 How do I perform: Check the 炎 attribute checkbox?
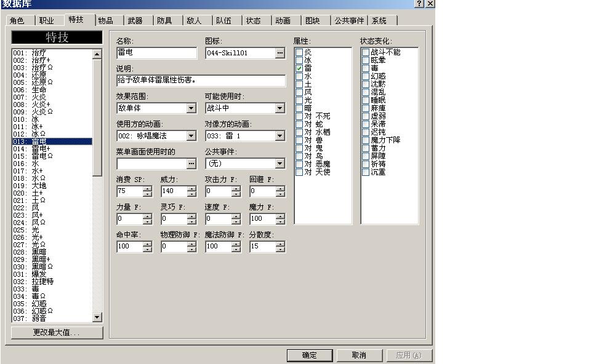(299, 52)
